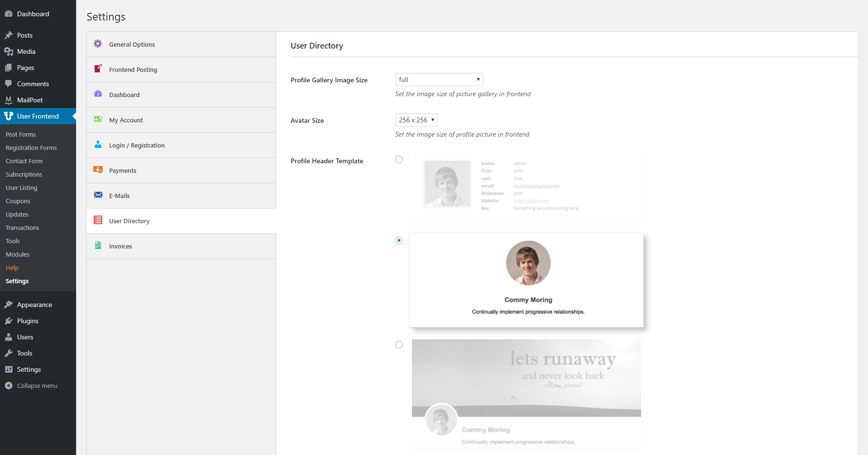The image size is (868, 455).
Task: Click the MailPoet icon in sidebar
Action: click(x=9, y=100)
